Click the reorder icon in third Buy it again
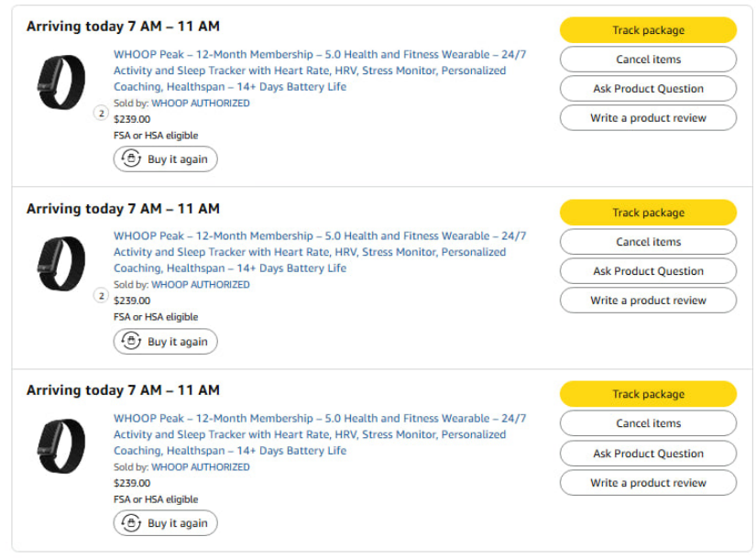 pos(131,522)
